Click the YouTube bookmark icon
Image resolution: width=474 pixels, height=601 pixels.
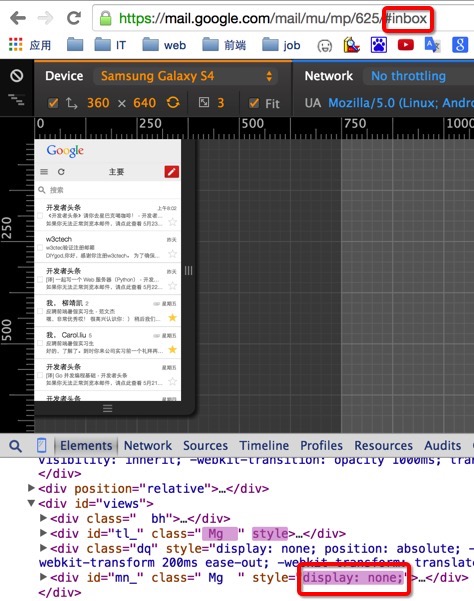tap(405, 45)
